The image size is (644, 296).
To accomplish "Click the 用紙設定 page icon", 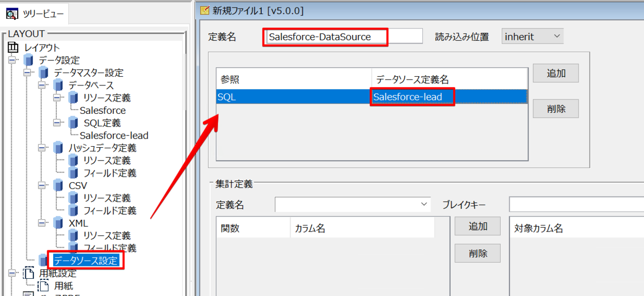I will [x=28, y=273].
